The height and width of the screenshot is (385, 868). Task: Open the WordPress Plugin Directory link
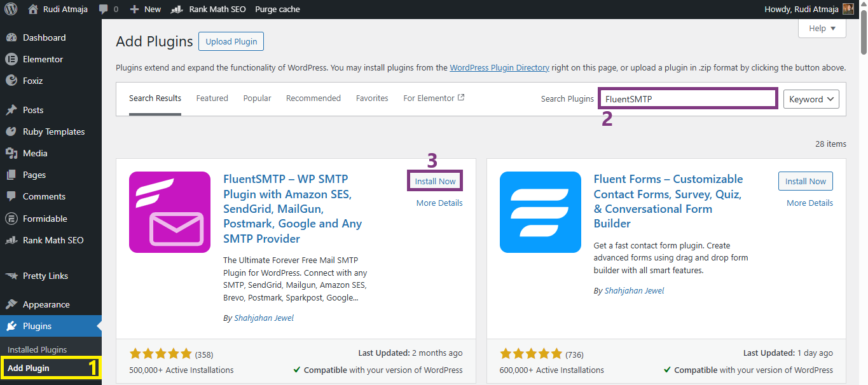499,67
